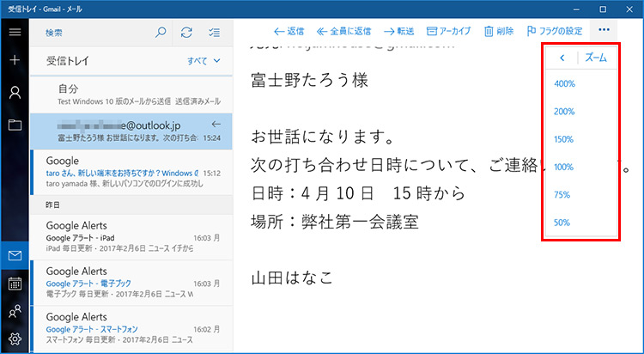The width and height of the screenshot is (644, 354).
Task: Open the hamburger navigation menu
Action: click(x=15, y=32)
